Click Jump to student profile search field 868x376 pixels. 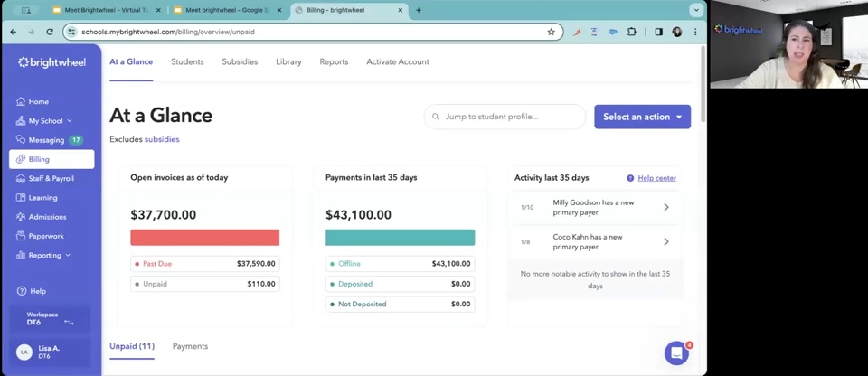[x=505, y=117]
